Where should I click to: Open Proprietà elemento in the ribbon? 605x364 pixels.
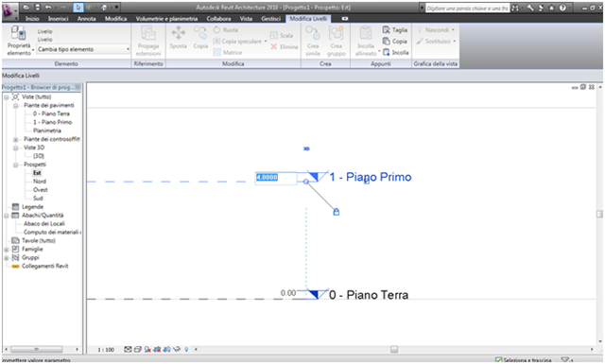tap(19, 41)
